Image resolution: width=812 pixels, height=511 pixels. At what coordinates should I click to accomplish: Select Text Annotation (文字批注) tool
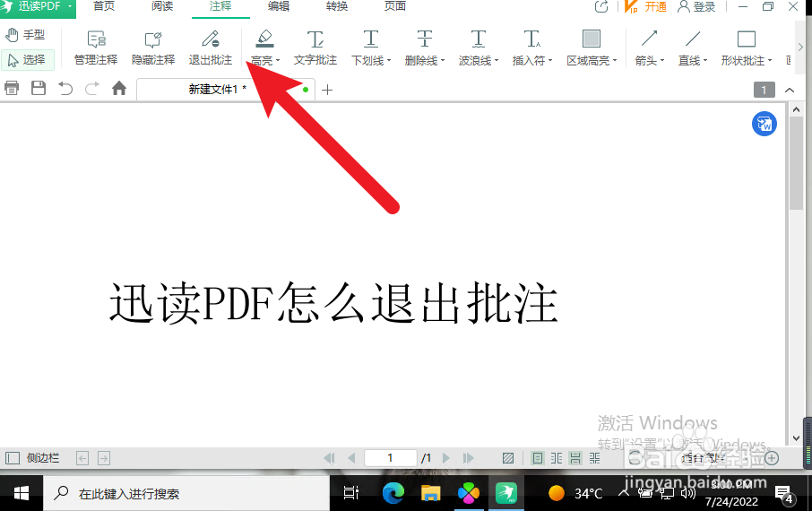(x=315, y=48)
